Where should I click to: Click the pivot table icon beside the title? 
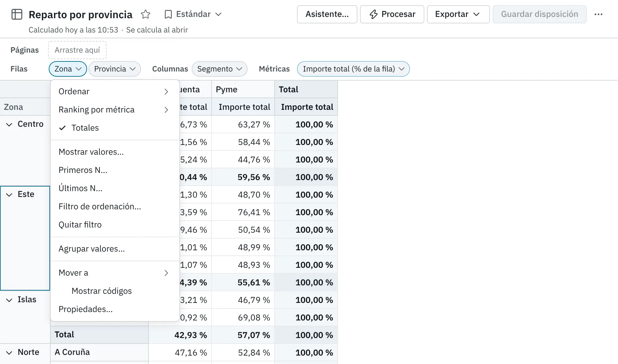pos(17,14)
